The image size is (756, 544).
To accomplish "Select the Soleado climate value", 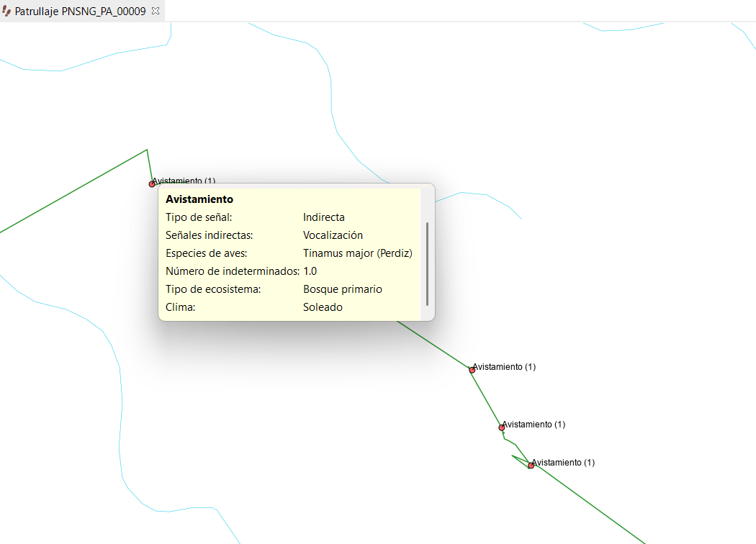I will tap(323, 307).
